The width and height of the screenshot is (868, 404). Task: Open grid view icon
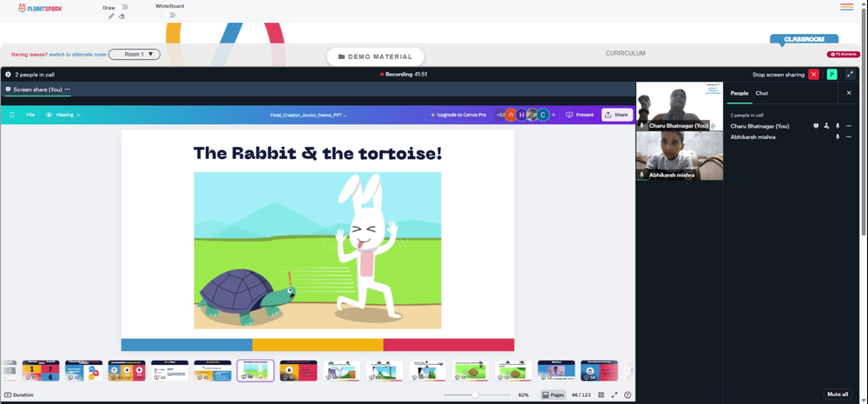coord(602,395)
